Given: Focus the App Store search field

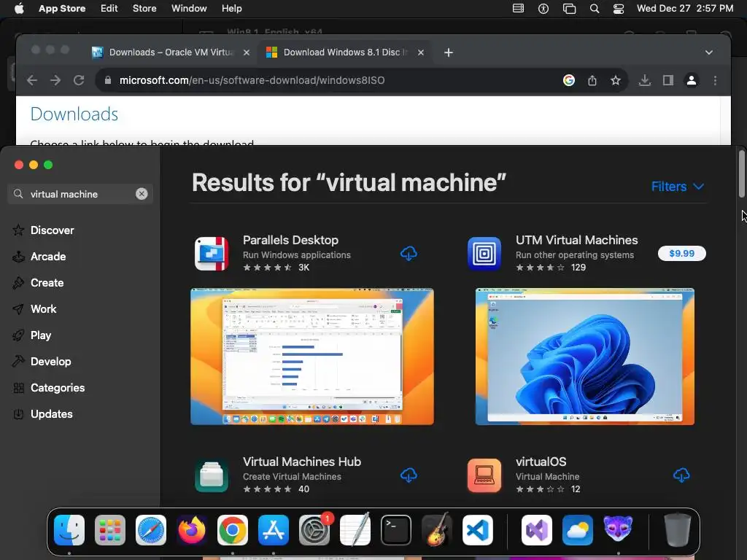Looking at the screenshot, I should (x=80, y=194).
